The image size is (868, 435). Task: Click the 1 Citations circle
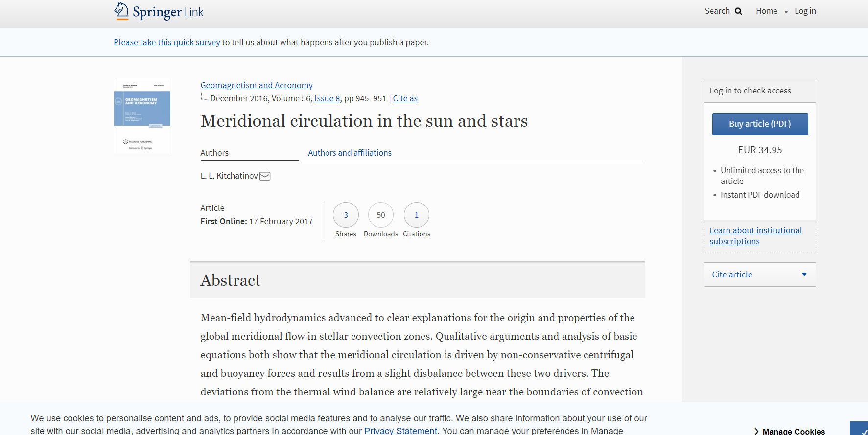point(417,215)
